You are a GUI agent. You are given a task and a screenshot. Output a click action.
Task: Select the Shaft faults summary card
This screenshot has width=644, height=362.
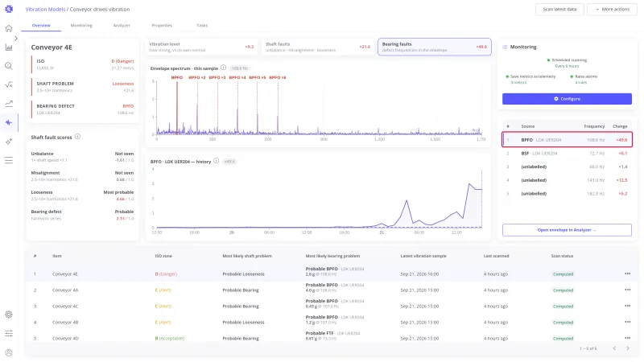tap(317, 47)
